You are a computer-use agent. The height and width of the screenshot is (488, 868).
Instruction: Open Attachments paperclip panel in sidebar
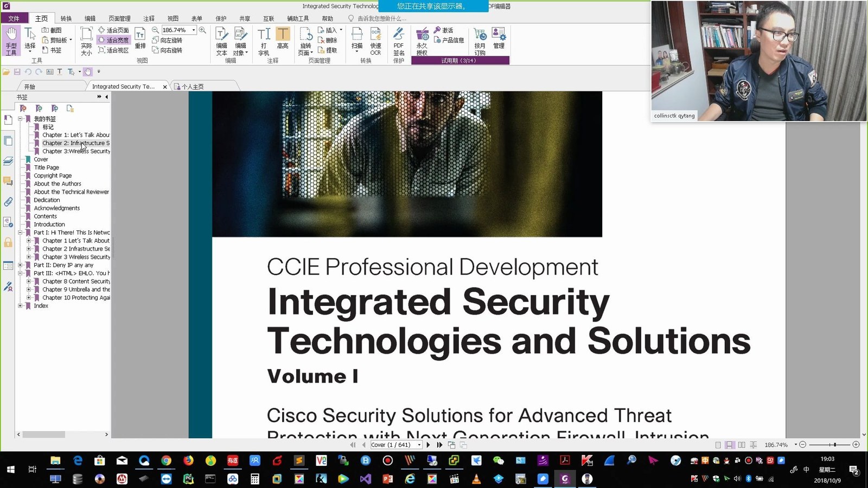point(8,202)
